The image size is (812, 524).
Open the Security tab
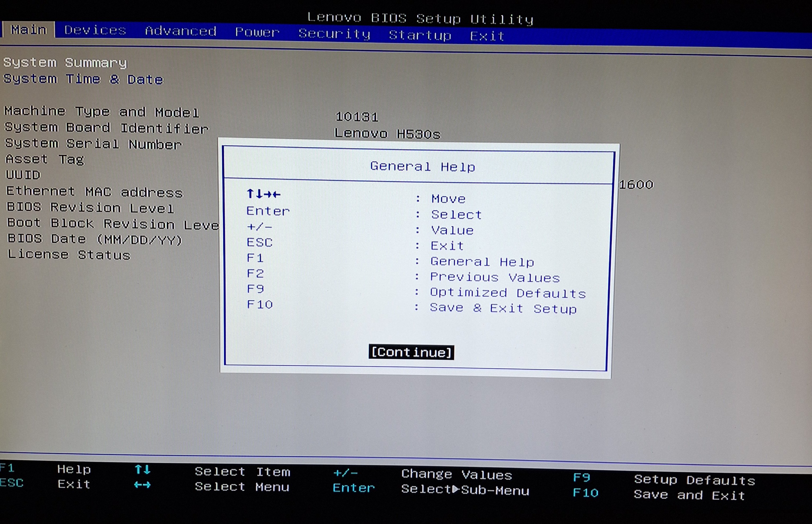click(334, 34)
